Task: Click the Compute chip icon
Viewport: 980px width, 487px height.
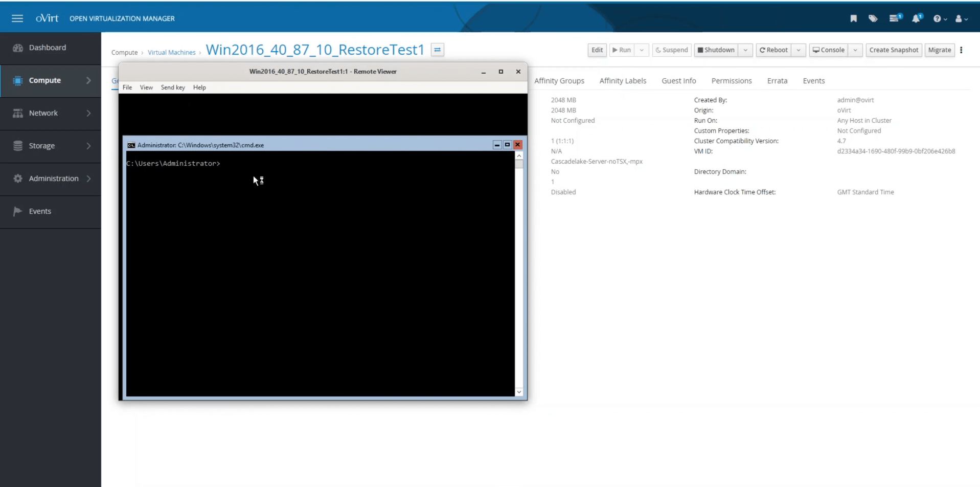Action: pos(18,80)
